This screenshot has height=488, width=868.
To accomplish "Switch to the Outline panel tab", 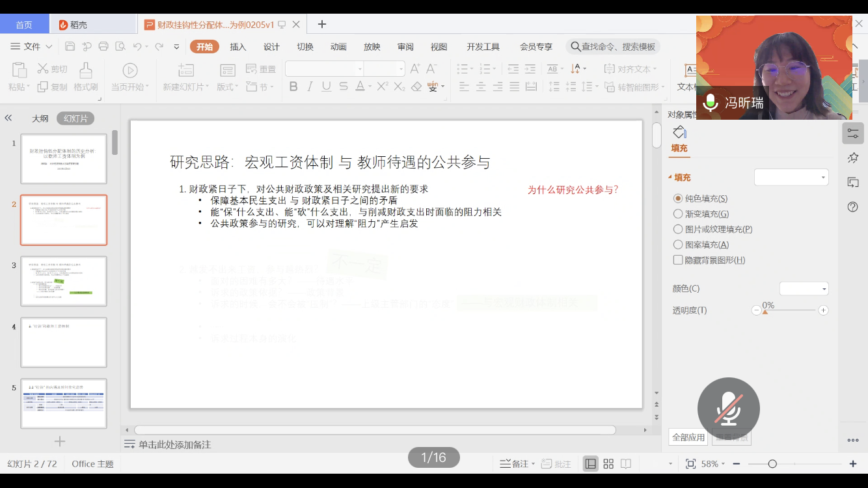I will coord(40,118).
